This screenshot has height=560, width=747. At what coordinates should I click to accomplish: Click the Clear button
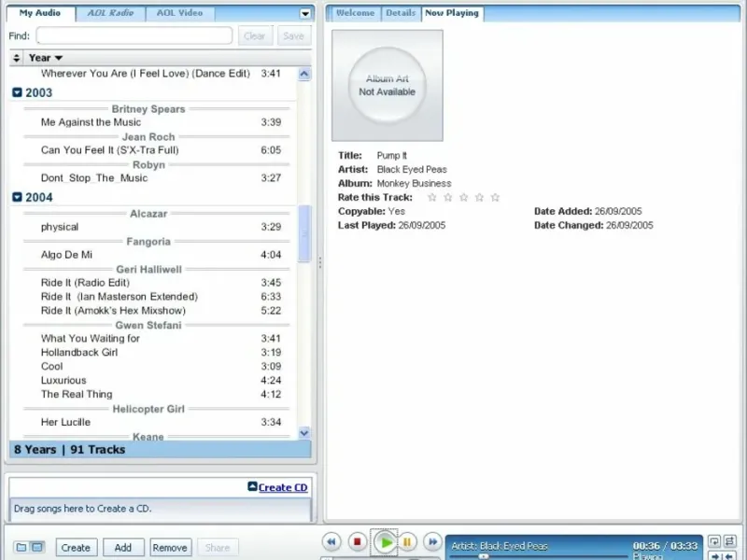pyautogui.click(x=255, y=35)
